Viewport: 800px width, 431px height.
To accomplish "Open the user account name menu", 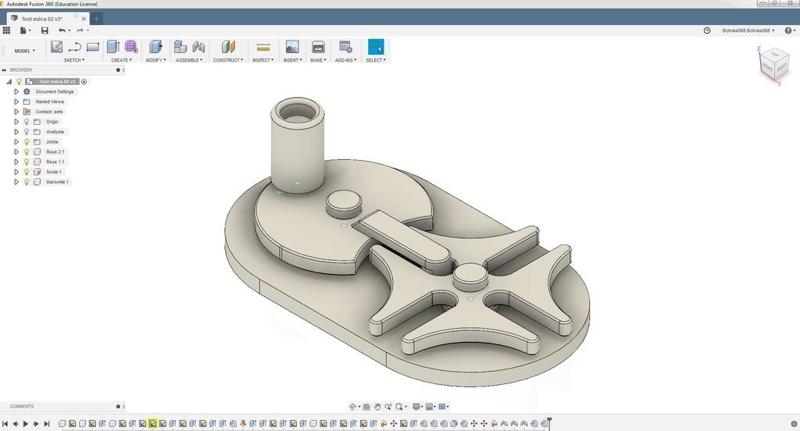I will pos(750,30).
